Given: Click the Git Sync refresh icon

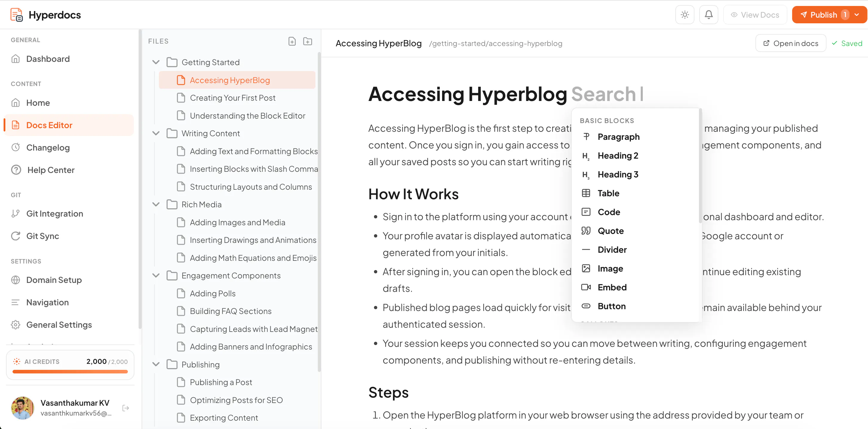Looking at the screenshot, I should pos(16,236).
